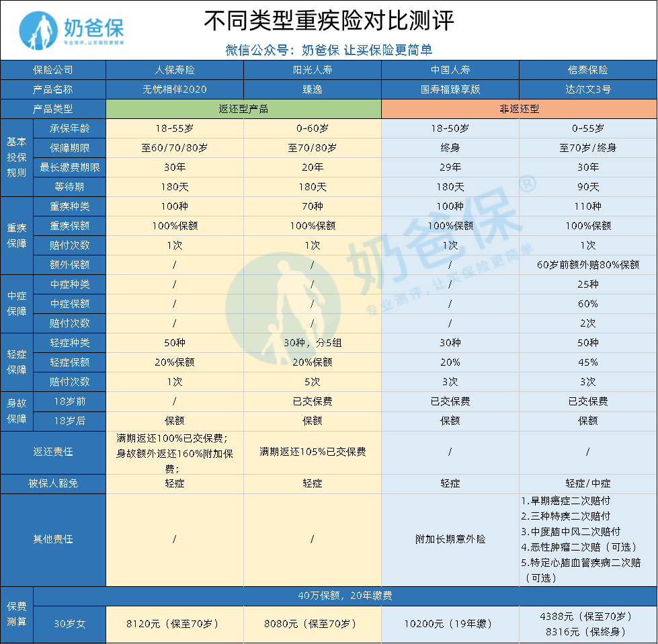The width and height of the screenshot is (658, 644).
Task: Click the 重疾种类 row label
Action: [x=70, y=206]
